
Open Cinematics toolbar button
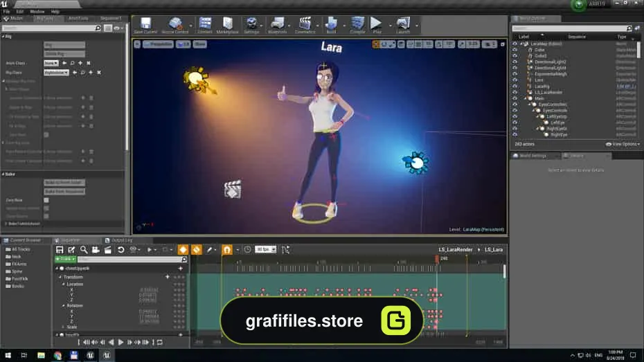point(305,26)
